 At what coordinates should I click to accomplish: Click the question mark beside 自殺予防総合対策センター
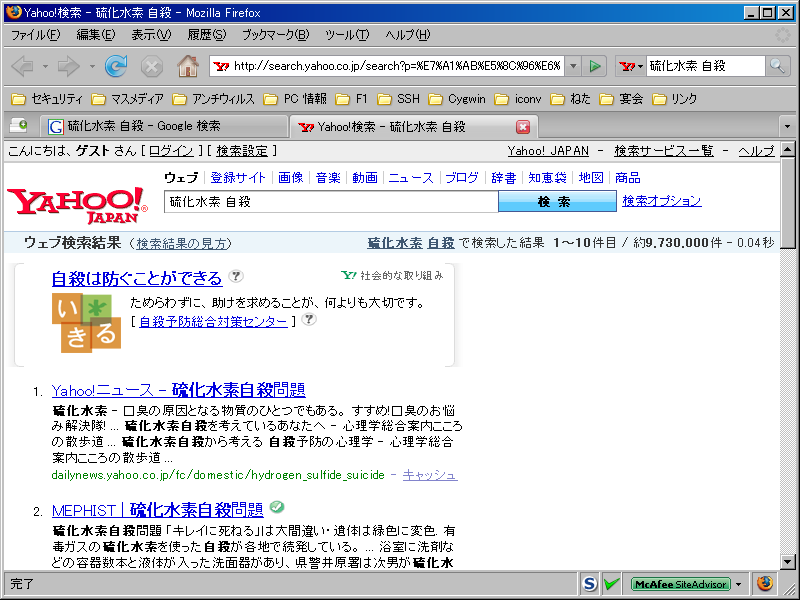pos(308,319)
